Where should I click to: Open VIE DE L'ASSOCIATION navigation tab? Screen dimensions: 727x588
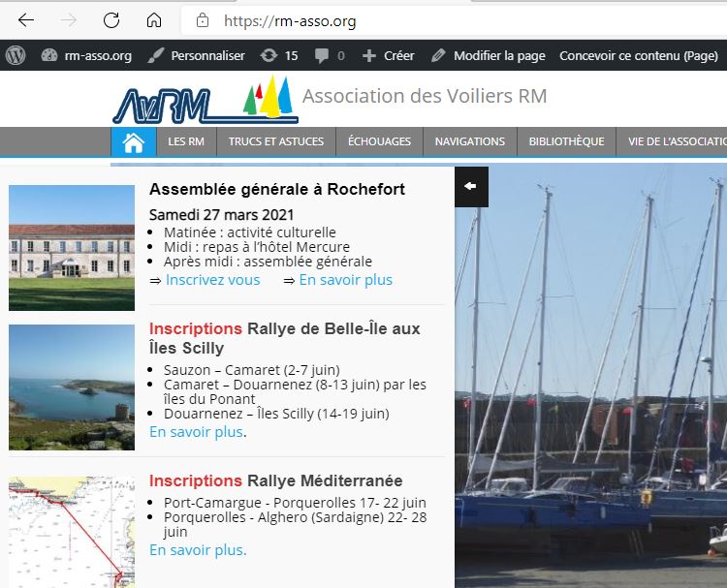click(672, 141)
